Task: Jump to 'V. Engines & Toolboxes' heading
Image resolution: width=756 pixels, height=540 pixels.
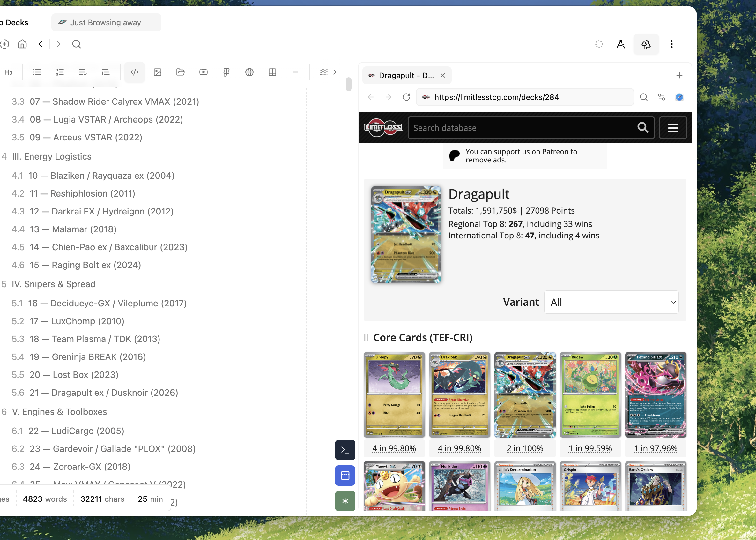Action: pos(59,412)
